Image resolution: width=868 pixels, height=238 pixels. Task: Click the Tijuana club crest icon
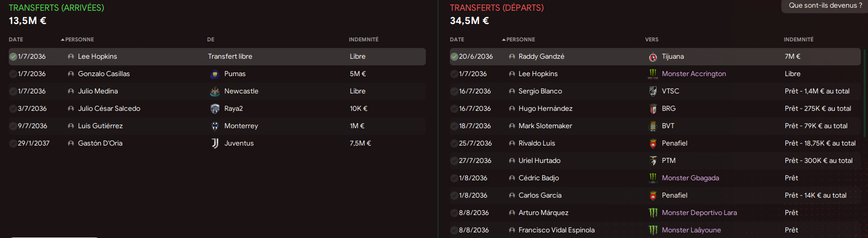coord(653,57)
